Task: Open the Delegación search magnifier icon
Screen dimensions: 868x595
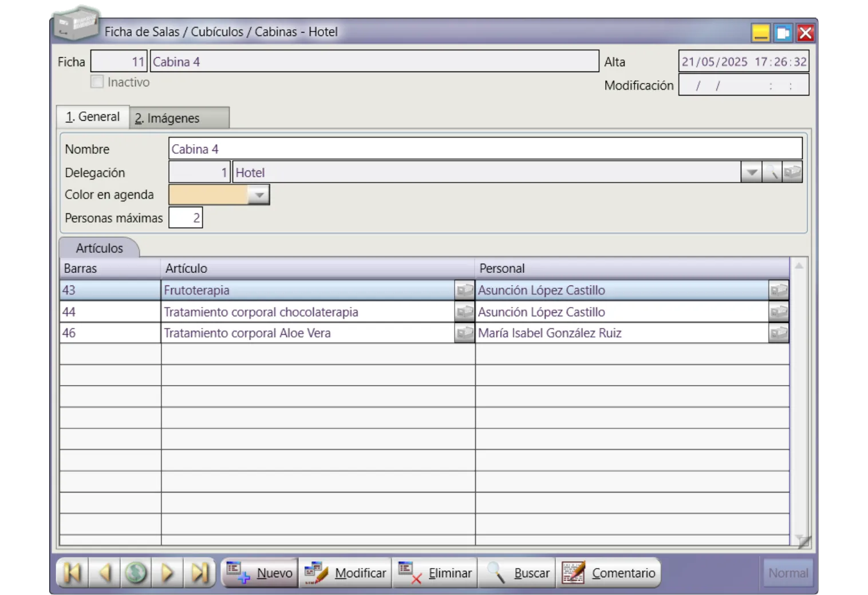Action: pyautogui.click(x=772, y=172)
